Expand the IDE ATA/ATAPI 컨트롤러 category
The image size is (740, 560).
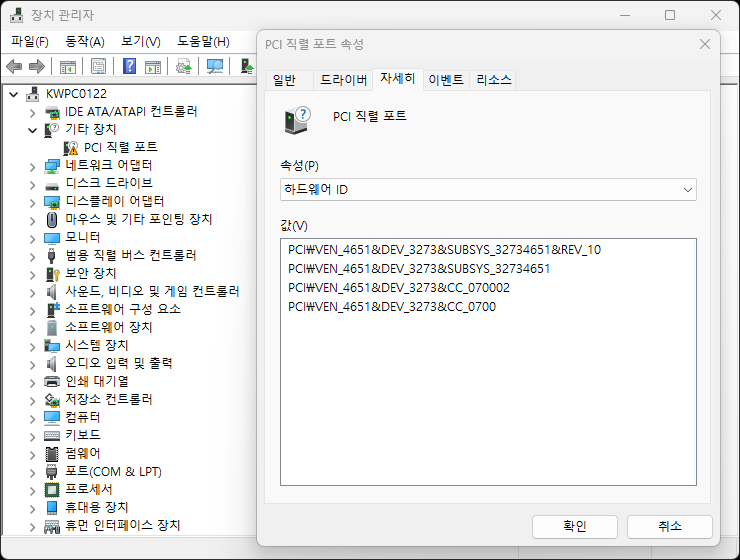[33, 113]
